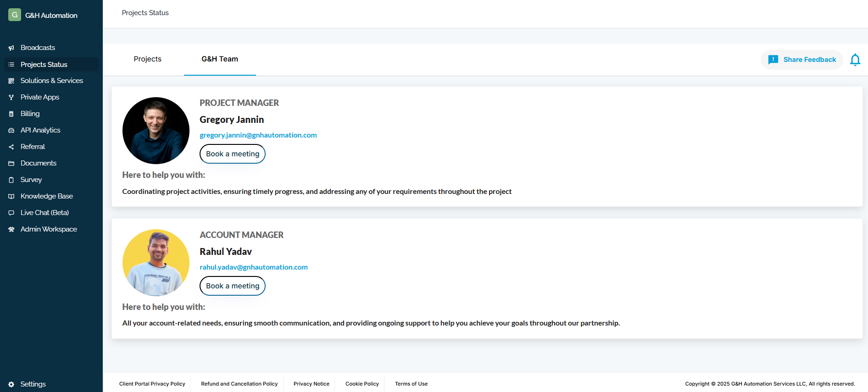Select the G&H Team tab
The width and height of the screenshot is (868, 392).
220,59
